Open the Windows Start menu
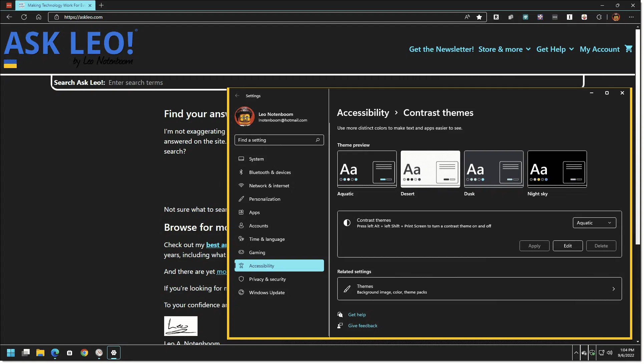644x364 pixels. (x=11, y=353)
